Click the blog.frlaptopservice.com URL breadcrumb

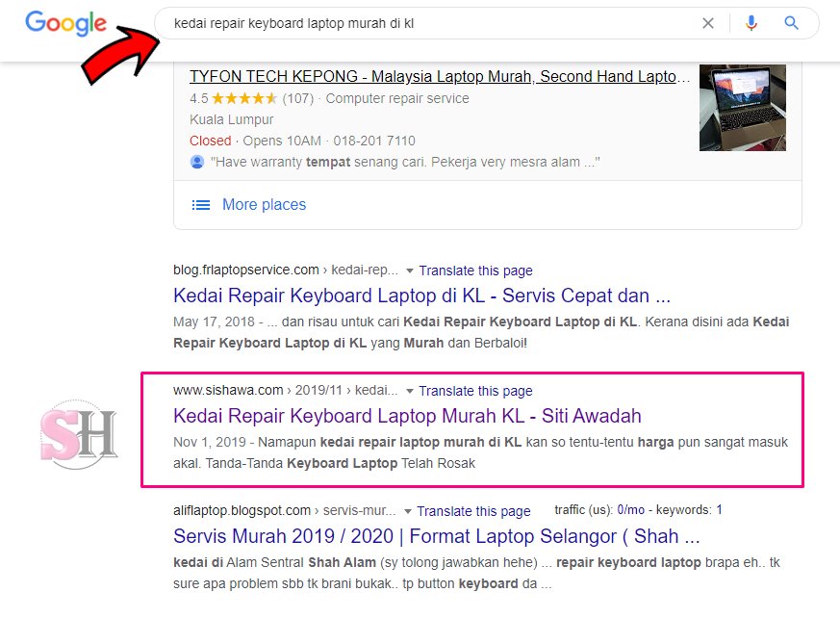tap(285, 270)
